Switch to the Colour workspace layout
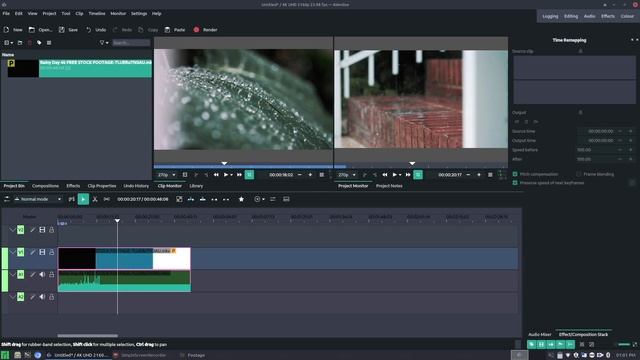 tap(627, 16)
